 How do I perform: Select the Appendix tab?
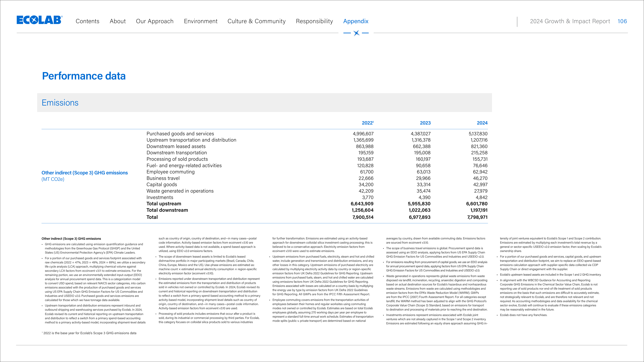coord(356,21)
